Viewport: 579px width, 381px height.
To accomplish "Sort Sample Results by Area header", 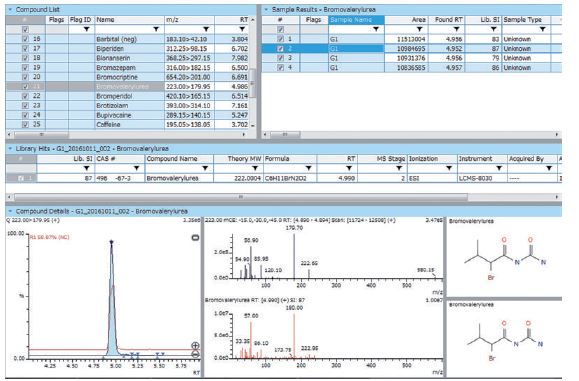I will click(x=406, y=20).
